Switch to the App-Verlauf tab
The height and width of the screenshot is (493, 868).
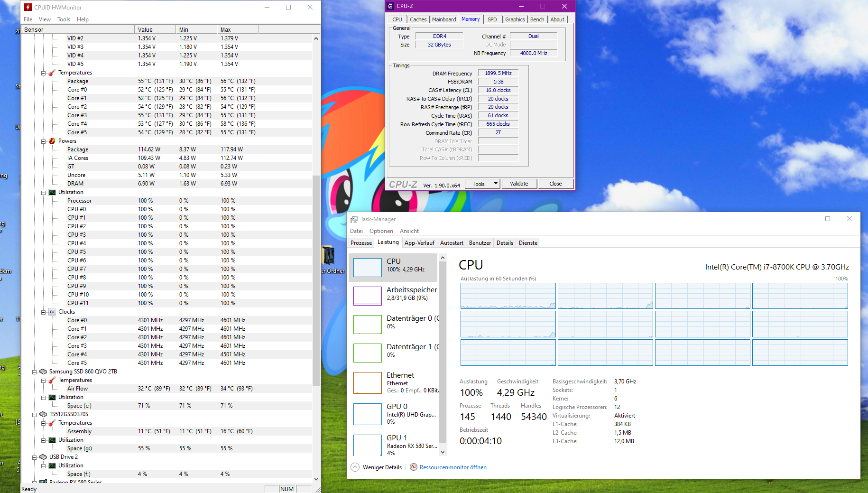pos(419,243)
